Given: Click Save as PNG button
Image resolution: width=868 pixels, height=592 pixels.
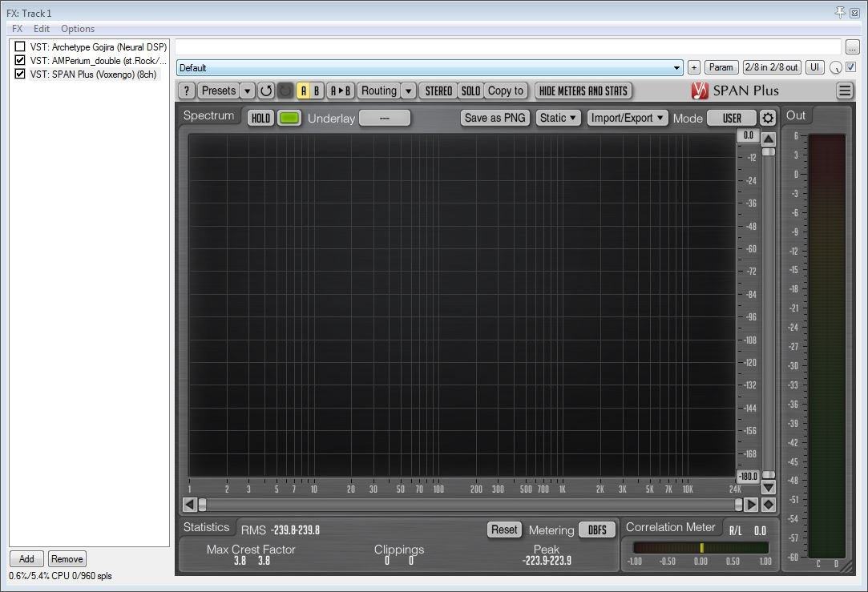Looking at the screenshot, I should (495, 118).
